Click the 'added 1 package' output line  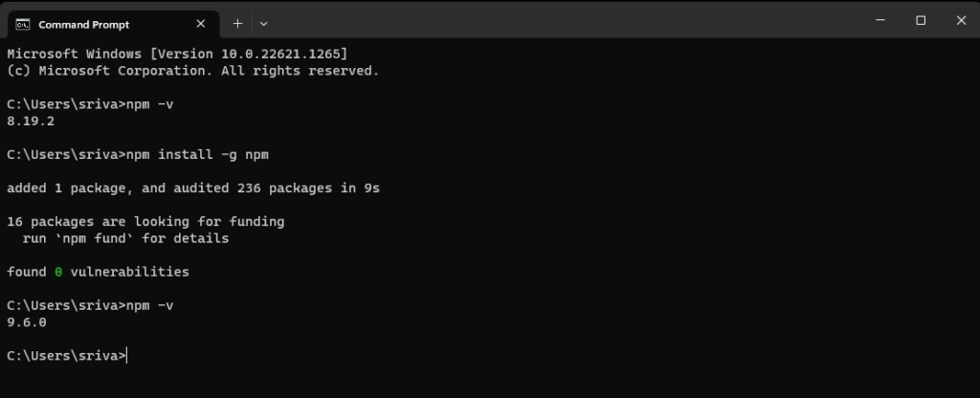pyautogui.click(x=193, y=188)
